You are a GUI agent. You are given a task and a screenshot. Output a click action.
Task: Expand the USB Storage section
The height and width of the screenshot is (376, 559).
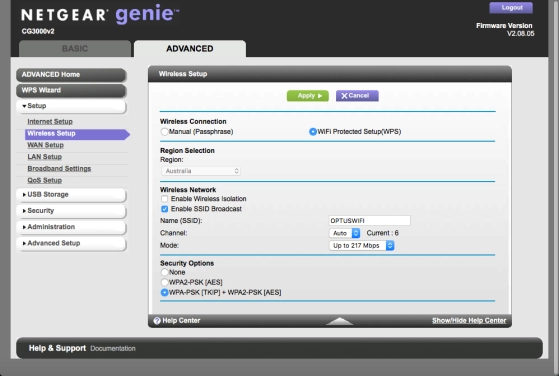click(71, 195)
